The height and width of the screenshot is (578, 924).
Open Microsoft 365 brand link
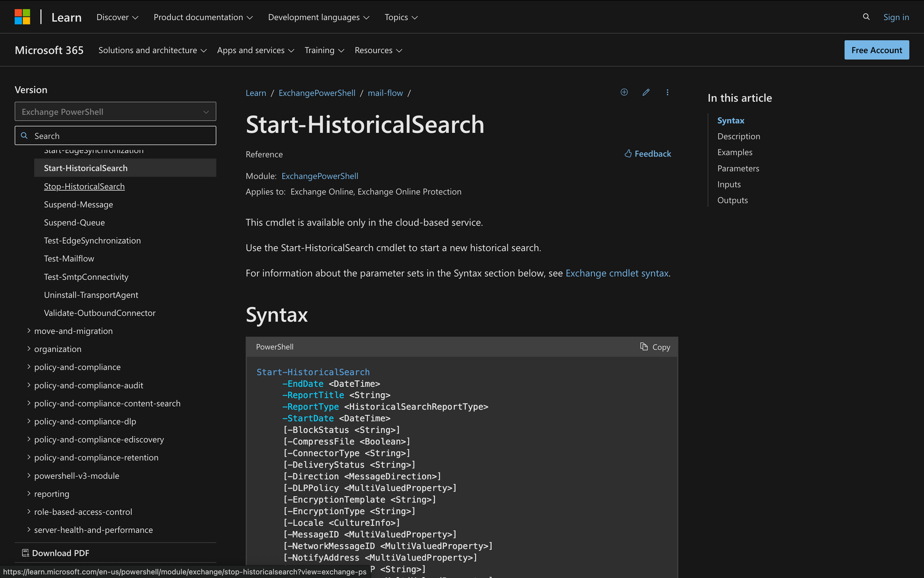click(49, 50)
